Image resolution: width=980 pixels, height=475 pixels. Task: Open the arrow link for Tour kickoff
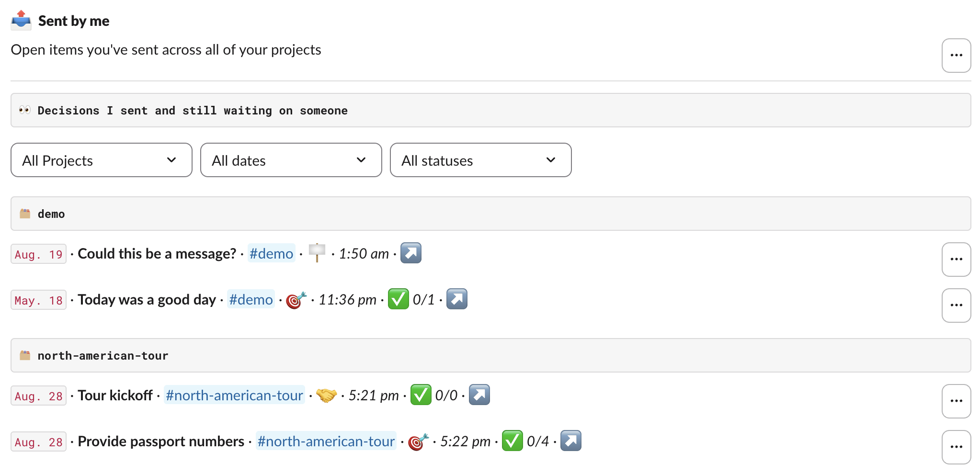click(x=479, y=395)
